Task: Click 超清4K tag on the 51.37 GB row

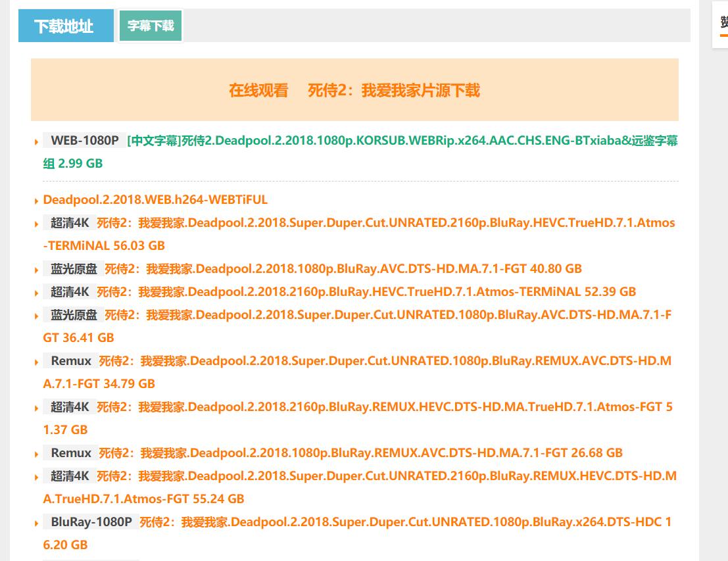Action: (70, 407)
